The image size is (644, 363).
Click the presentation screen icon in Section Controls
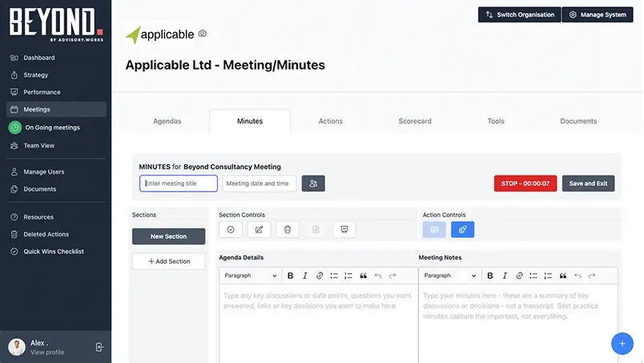tap(344, 229)
